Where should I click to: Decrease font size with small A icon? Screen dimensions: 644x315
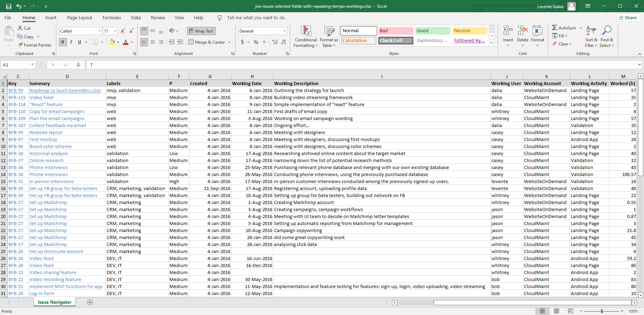pos(131,31)
